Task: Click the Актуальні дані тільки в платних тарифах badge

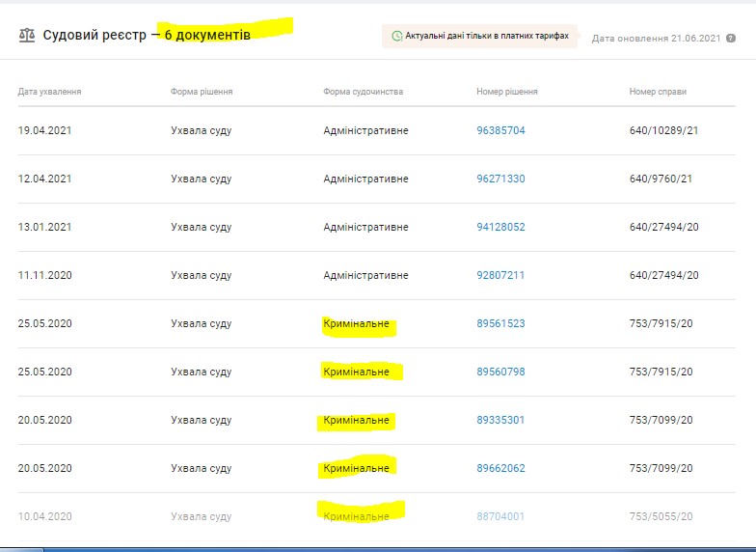Action: coord(479,37)
